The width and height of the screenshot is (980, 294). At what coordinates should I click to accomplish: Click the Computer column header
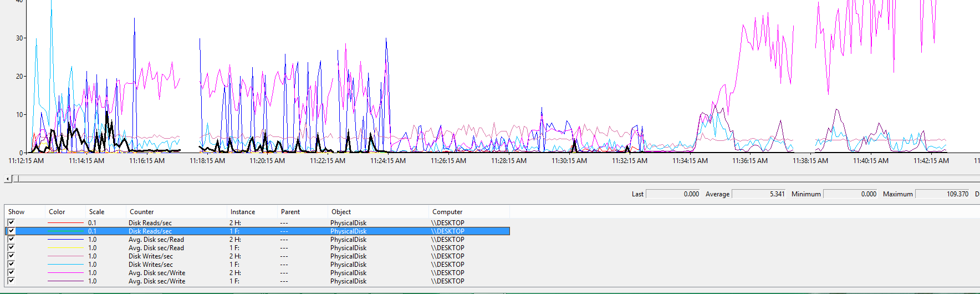pos(447,212)
